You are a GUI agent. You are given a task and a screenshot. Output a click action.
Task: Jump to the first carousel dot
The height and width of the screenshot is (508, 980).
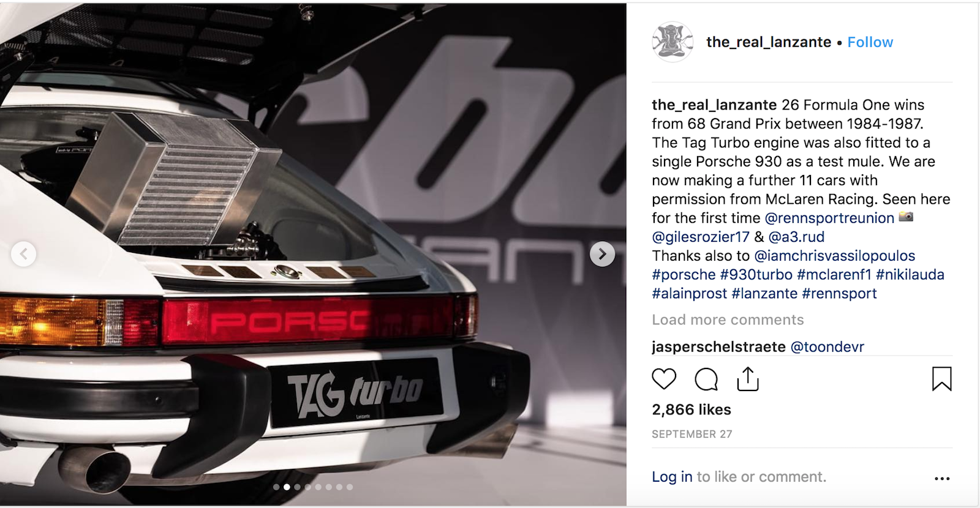coord(276,487)
